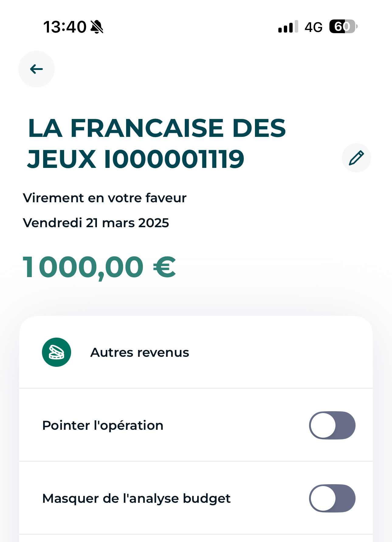Select the 1000,00 transaction amount
The height and width of the screenshot is (542, 392).
click(83, 267)
